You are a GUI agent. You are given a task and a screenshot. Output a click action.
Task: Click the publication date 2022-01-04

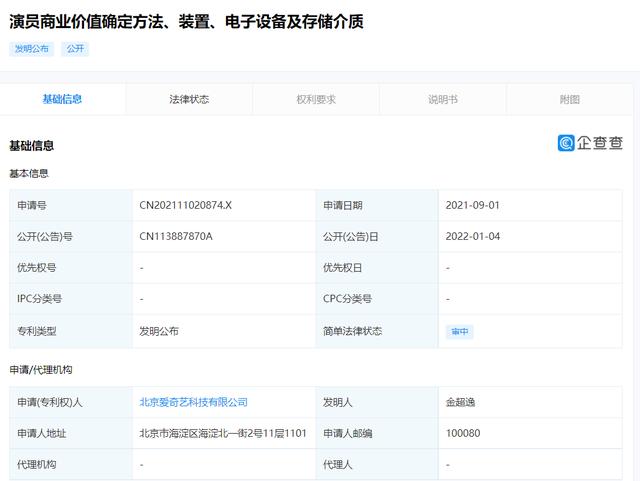coord(472,237)
